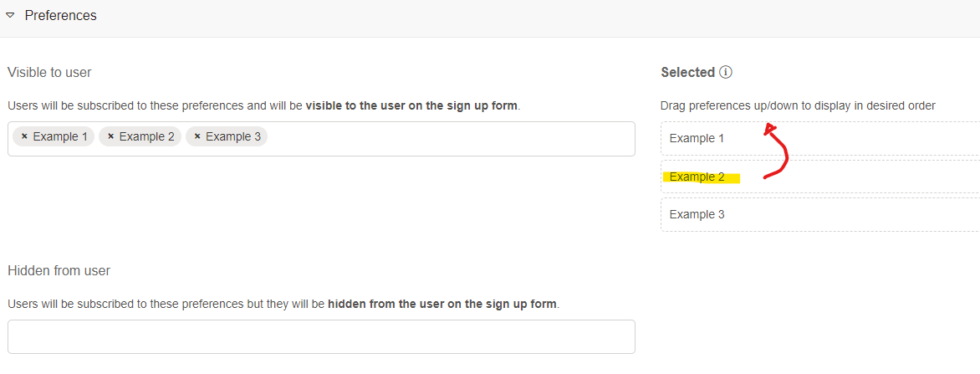Click the "Hidden from user" heading
The image size is (980, 374).
[x=59, y=270]
